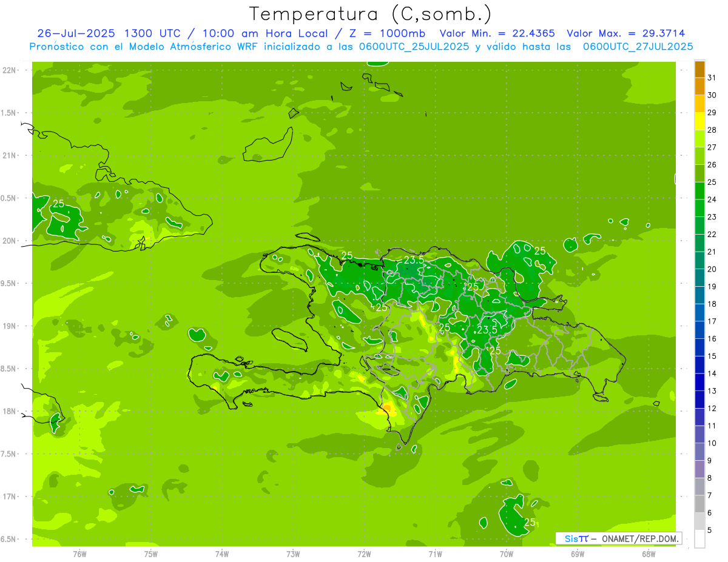Pick the orange swatch between 30 and 31
The image size is (728, 562).
pos(699,87)
